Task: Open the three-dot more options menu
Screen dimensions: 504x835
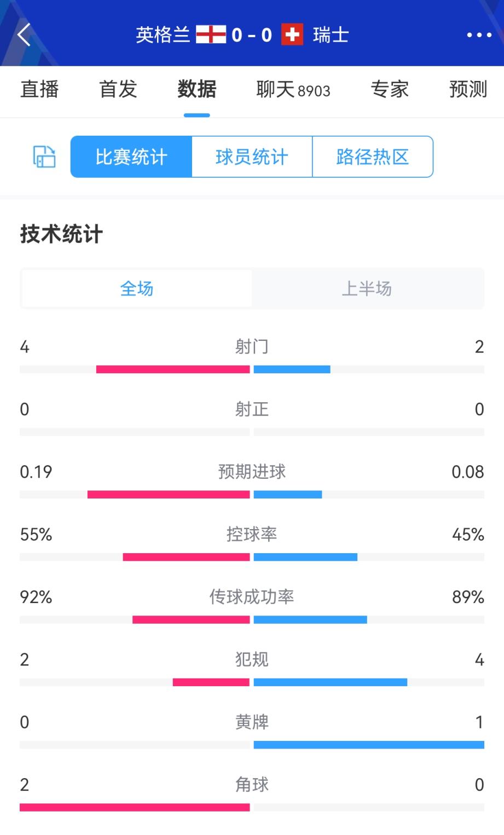Action: point(479,35)
